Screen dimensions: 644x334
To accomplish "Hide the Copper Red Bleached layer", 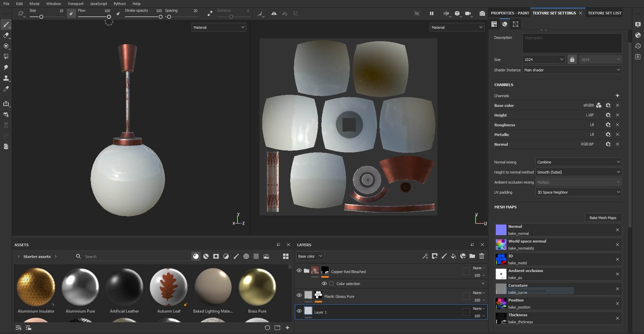I will click(x=299, y=270).
